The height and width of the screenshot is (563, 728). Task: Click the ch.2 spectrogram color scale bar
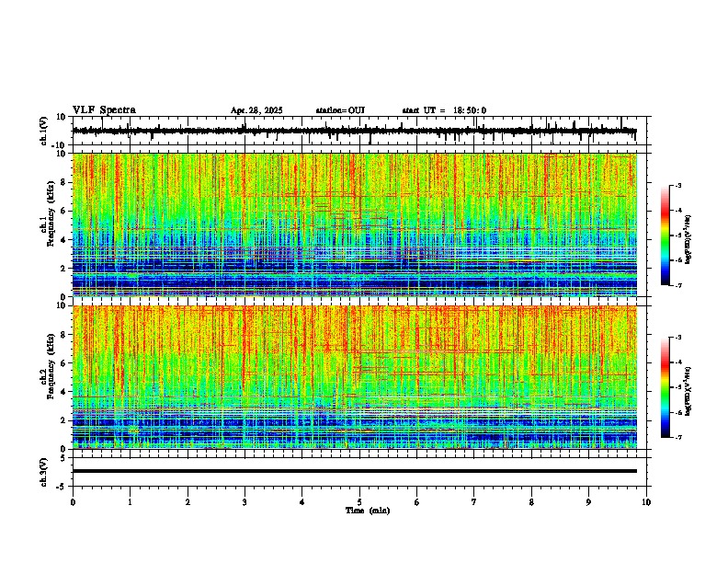[665, 387]
